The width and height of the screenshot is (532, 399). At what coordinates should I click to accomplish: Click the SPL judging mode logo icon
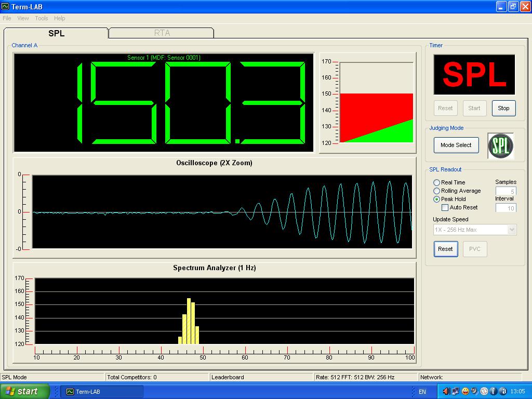[500, 145]
